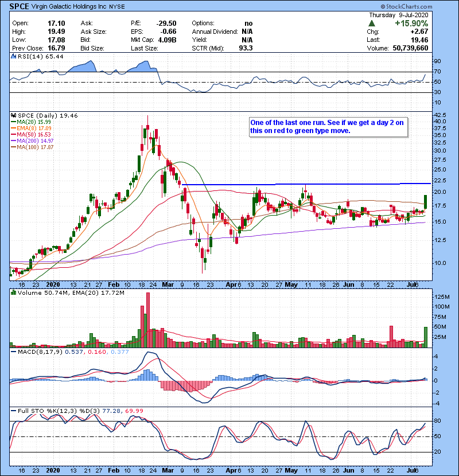459x476 pixels.
Task: Click the Thursday 9-Jul-2020 date
Action: 399,15
